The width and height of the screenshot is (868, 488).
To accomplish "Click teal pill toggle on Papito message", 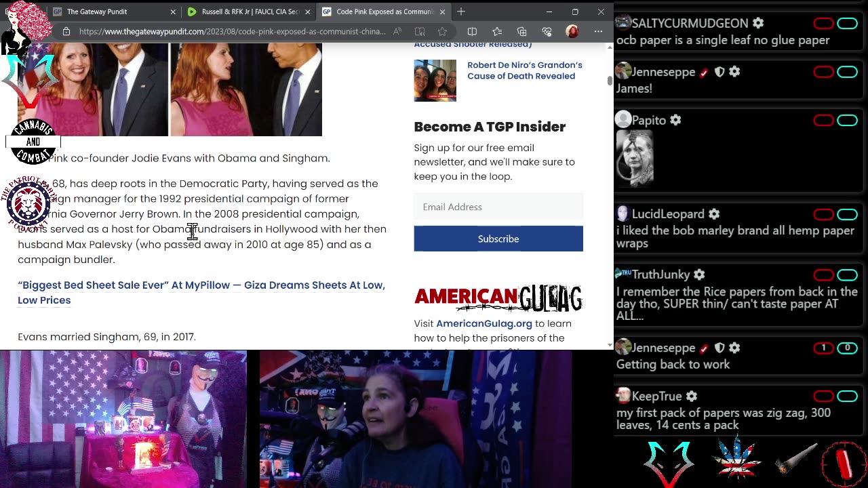I will click(x=848, y=120).
